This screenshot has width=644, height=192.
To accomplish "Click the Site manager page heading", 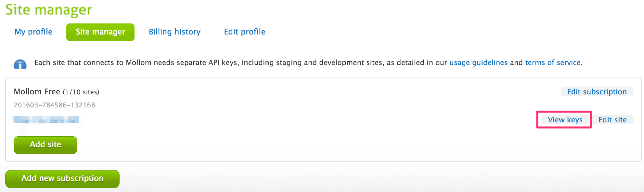I will click(49, 10).
